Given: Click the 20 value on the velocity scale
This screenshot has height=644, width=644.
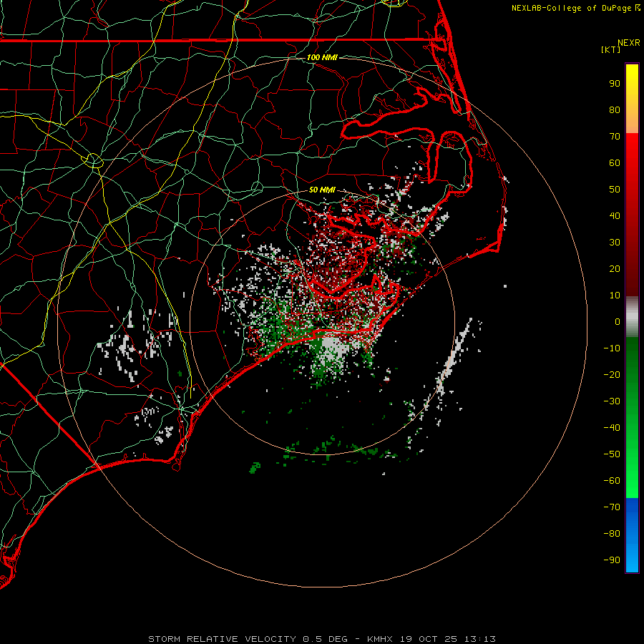Looking at the screenshot, I should pos(615,268).
